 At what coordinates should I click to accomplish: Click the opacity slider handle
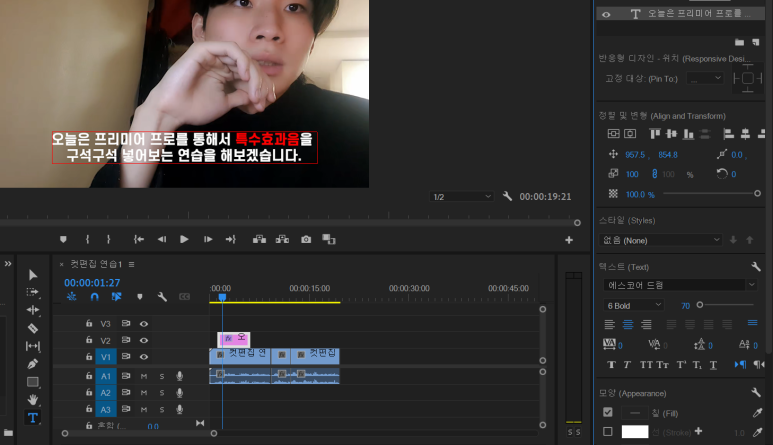pos(757,194)
